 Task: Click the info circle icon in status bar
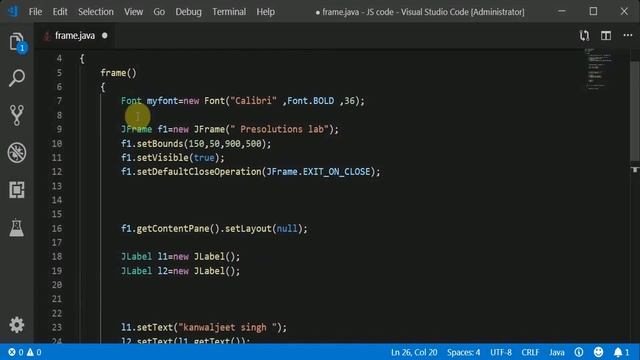(x=579, y=352)
